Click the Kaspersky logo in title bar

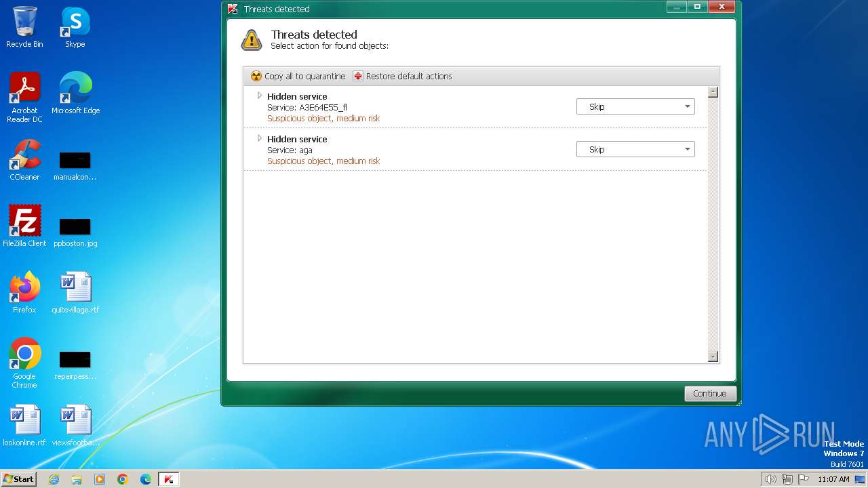tap(233, 9)
